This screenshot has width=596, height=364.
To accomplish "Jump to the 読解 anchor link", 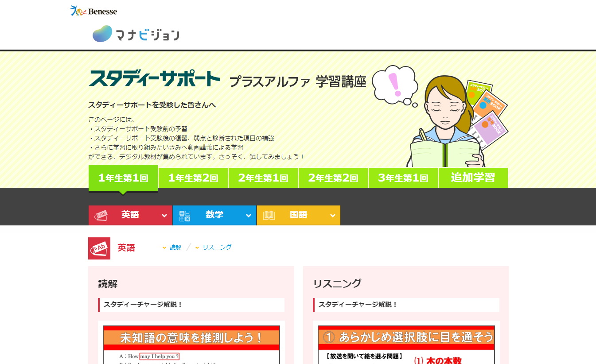I will point(175,247).
